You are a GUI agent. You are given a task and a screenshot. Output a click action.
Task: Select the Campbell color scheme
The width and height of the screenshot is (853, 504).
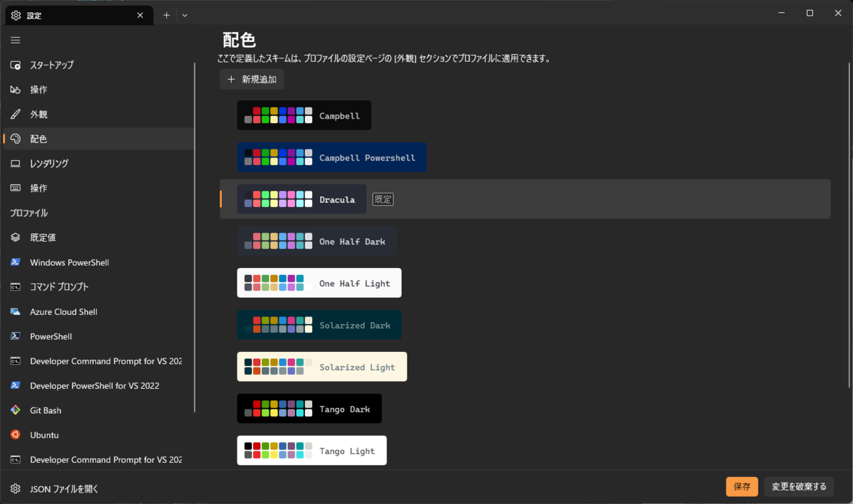304,115
